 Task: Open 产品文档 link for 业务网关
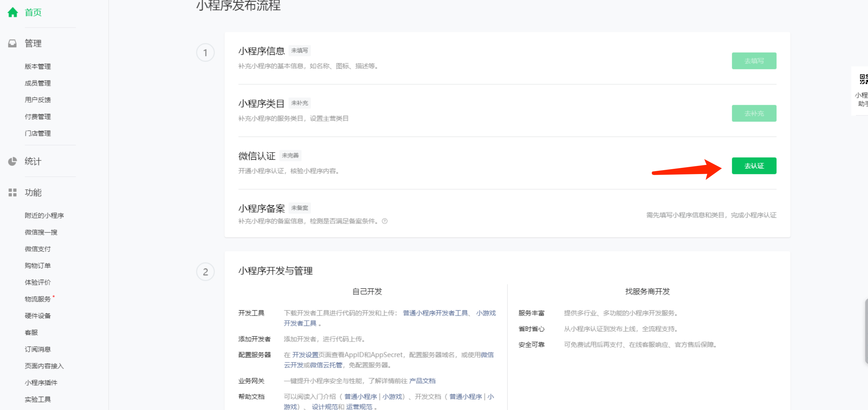[422, 381]
